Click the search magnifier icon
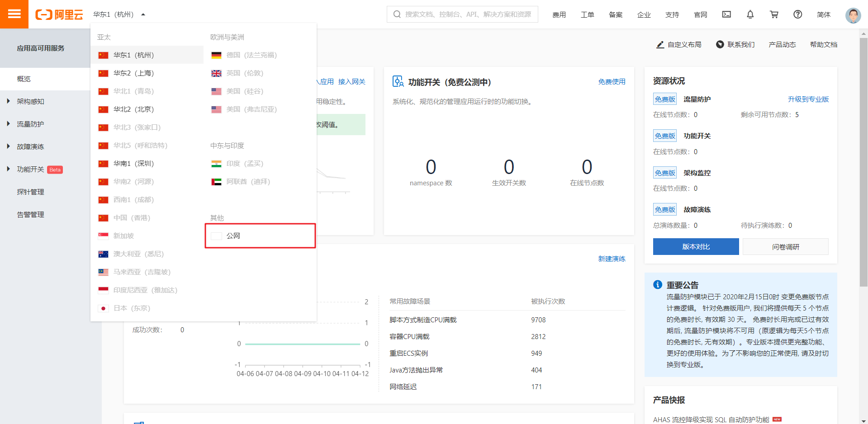868x424 pixels. 397,14
